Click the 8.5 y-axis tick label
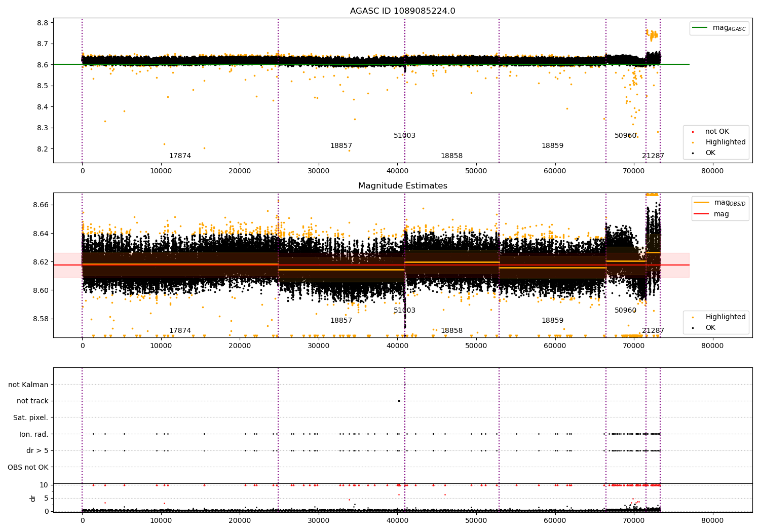Viewport: 760px width, 532px height. click(43, 86)
